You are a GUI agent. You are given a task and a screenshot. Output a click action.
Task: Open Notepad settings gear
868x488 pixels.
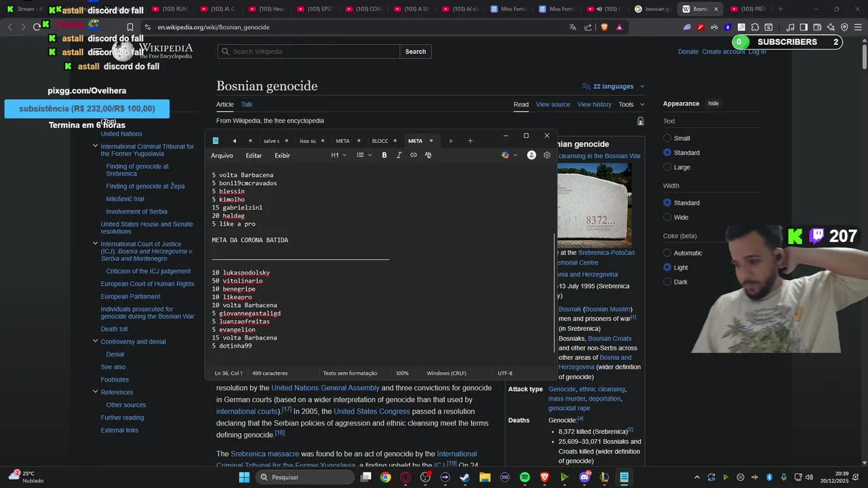point(547,155)
